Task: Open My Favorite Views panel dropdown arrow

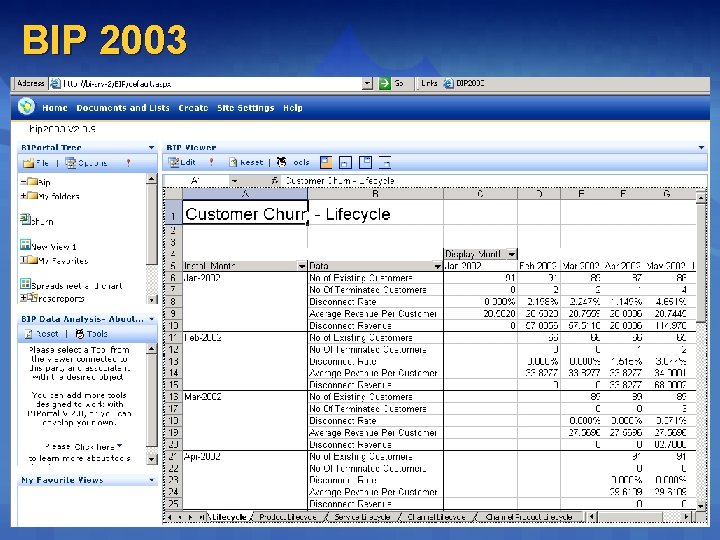Action: coord(151,480)
